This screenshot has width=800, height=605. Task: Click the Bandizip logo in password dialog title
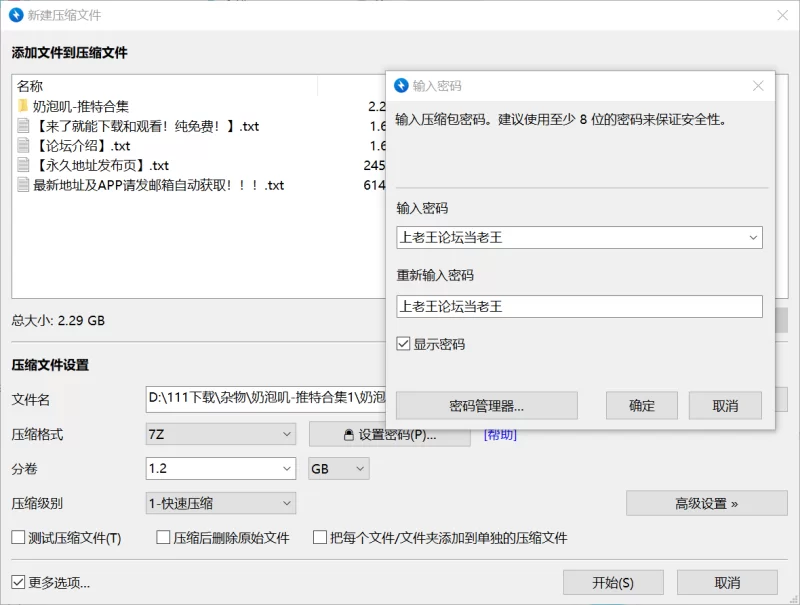click(x=402, y=86)
